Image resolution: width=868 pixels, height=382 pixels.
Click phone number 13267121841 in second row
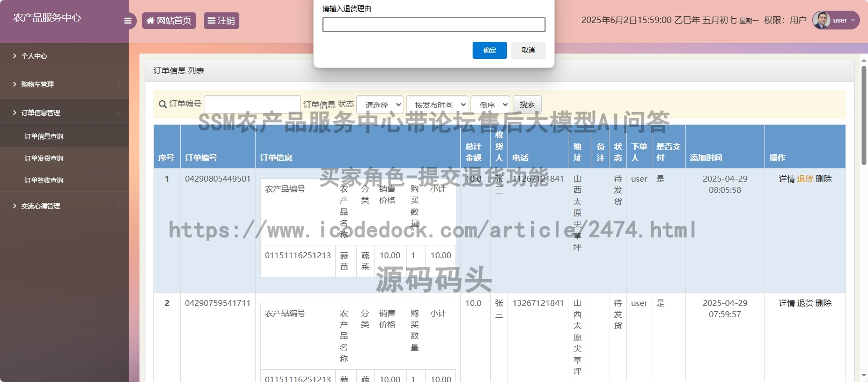pos(538,303)
